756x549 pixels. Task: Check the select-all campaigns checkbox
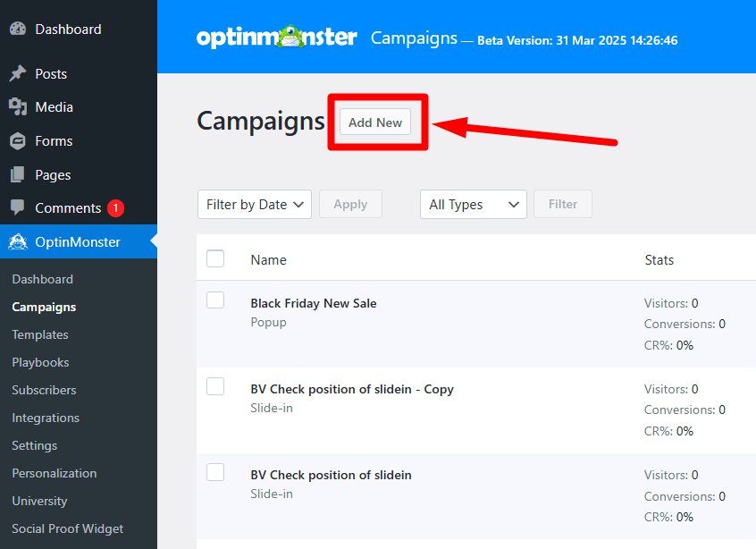(x=215, y=258)
